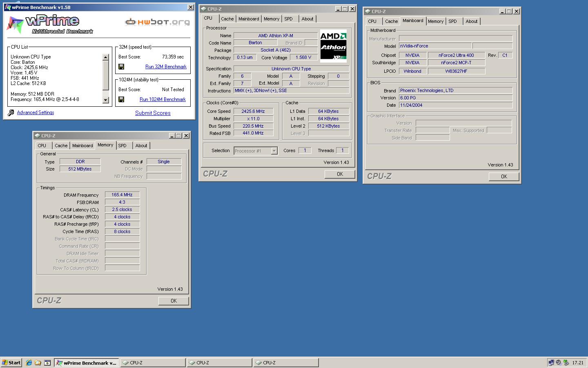Switch to SPD tab in center CPU-Z window

pyautogui.click(x=288, y=19)
